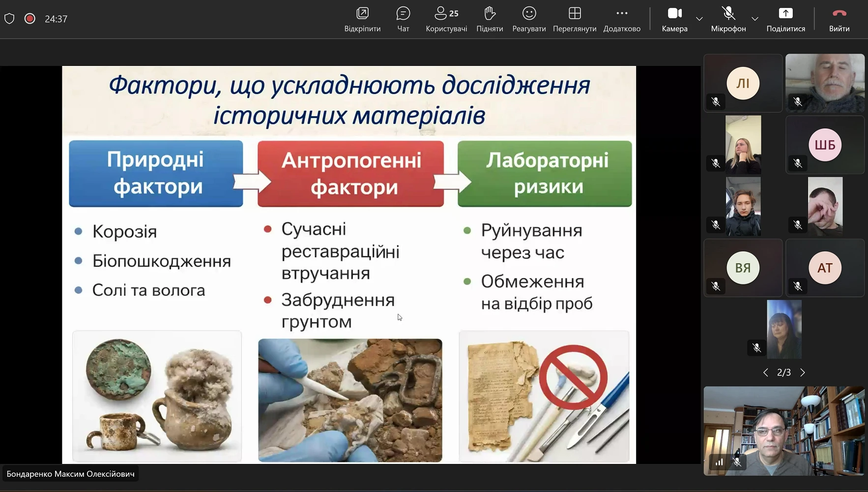Click Поділитися to share screen
This screenshot has height=492, width=868.
(785, 19)
